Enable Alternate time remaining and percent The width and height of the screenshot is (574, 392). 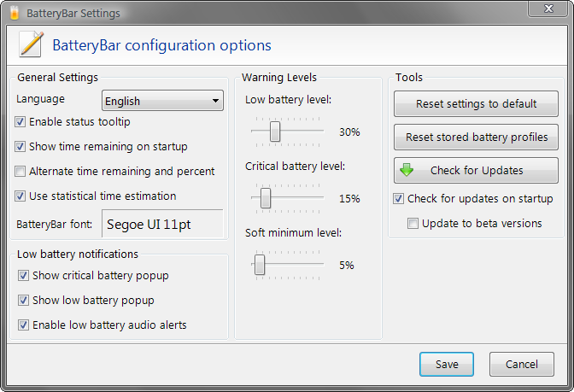(20, 172)
